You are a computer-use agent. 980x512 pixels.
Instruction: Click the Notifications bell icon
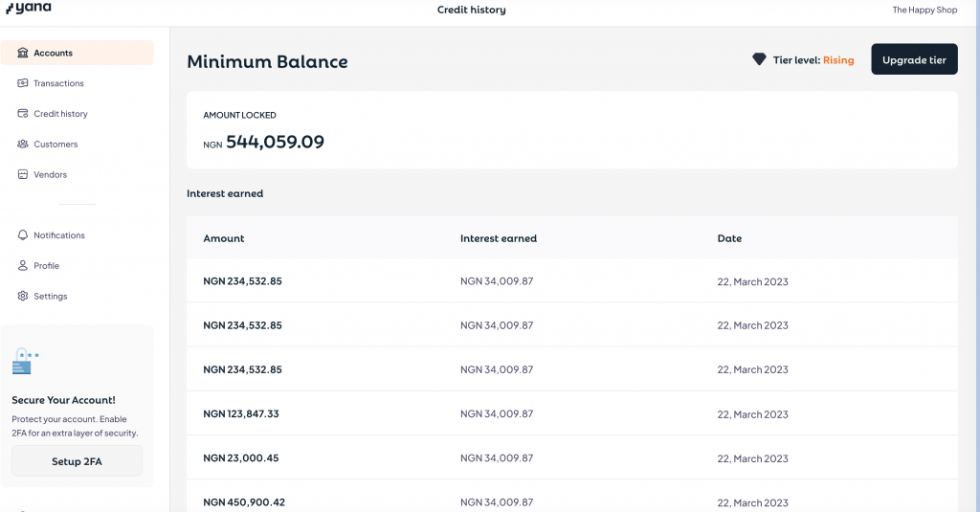(x=23, y=235)
